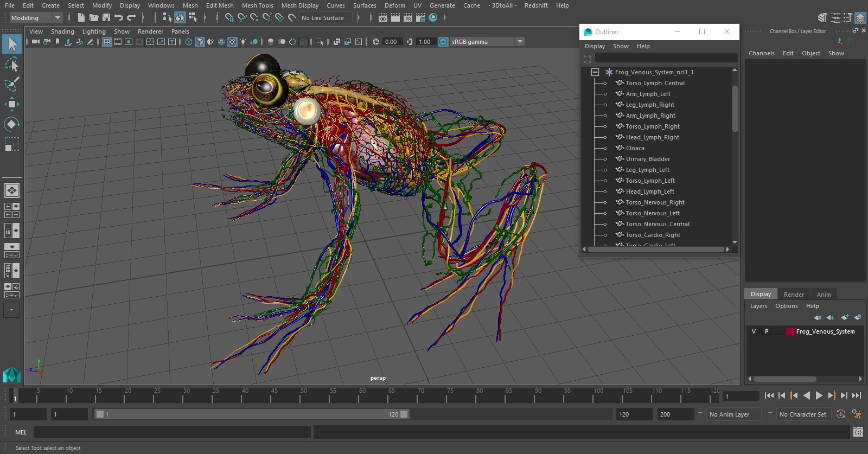The height and width of the screenshot is (454, 868).
Task: Toggle color management ON button
Action: pyautogui.click(x=443, y=42)
